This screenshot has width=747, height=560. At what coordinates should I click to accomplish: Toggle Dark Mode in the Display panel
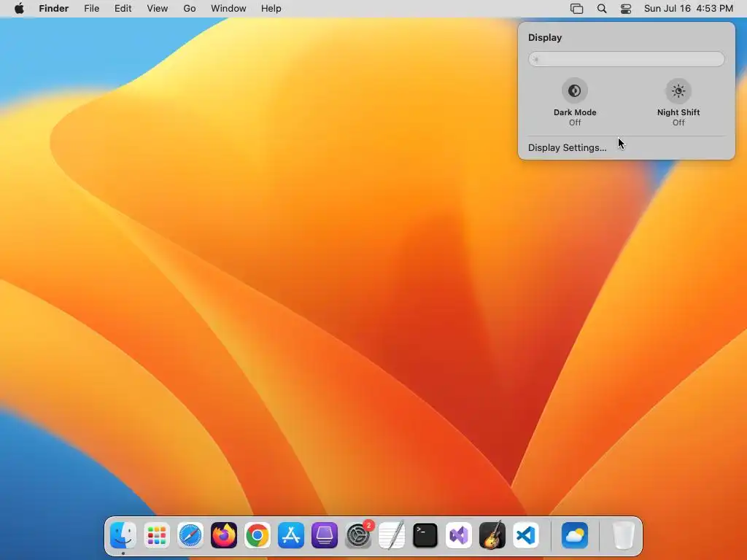575,91
